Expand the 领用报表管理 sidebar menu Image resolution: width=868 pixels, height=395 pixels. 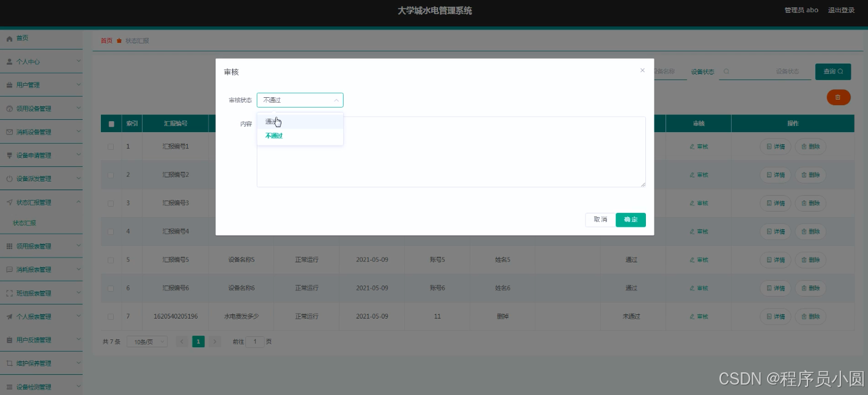pos(41,246)
